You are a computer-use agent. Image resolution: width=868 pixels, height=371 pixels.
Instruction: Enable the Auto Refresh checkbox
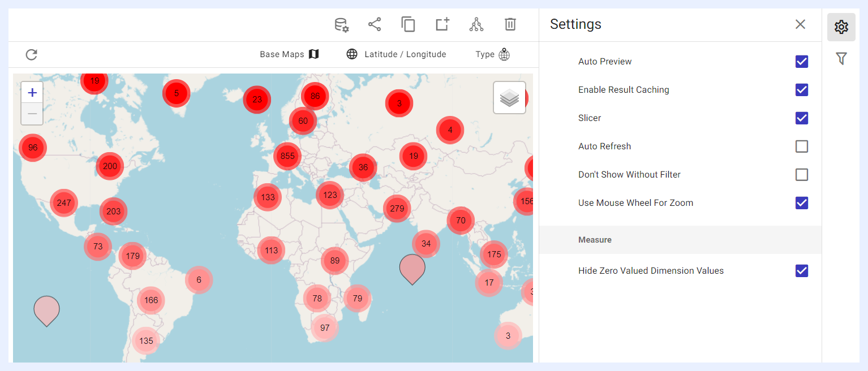coord(802,146)
